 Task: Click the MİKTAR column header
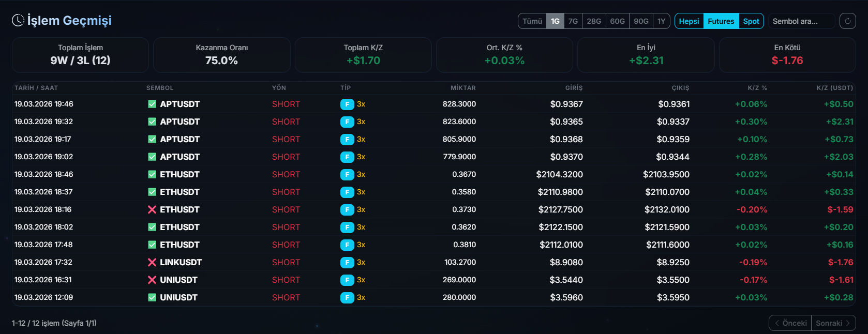(x=463, y=88)
